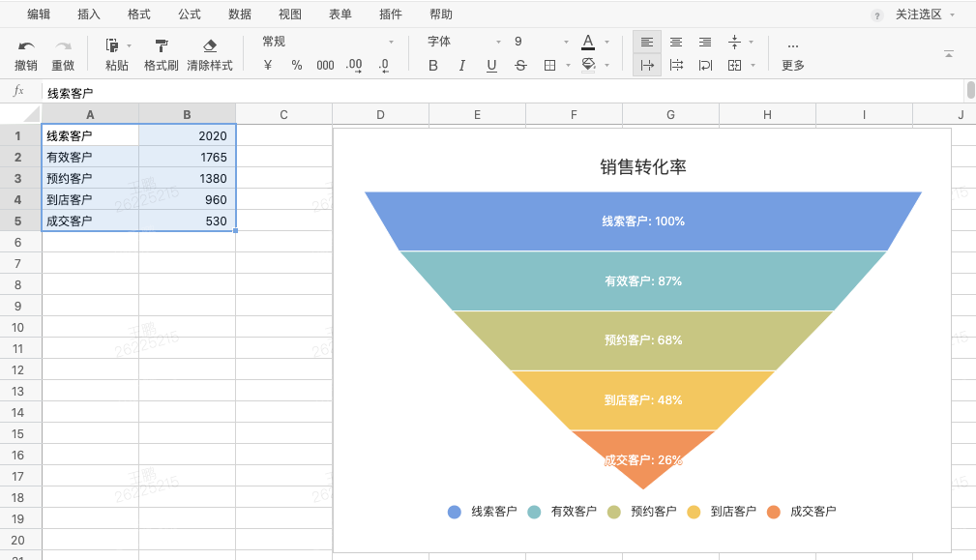The height and width of the screenshot is (560, 976).
Task: Apply currency ¥ number format
Action: 268,66
